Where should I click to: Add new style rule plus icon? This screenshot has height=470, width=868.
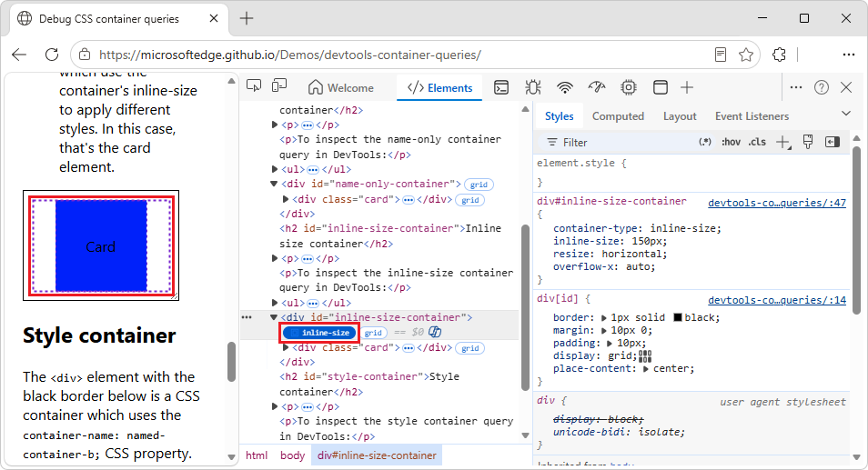(782, 143)
